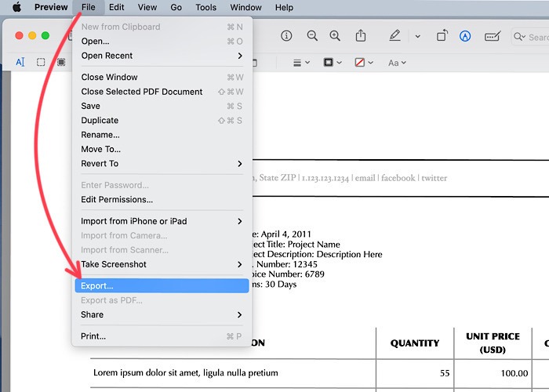Viewport: 549px width, 392px height.
Task: Open the Edit menu
Action: tap(116, 7)
